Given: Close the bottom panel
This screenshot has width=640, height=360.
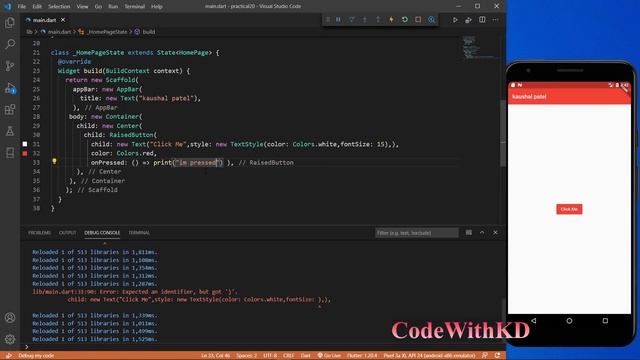Looking at the screenshot, I should (495, 232).
